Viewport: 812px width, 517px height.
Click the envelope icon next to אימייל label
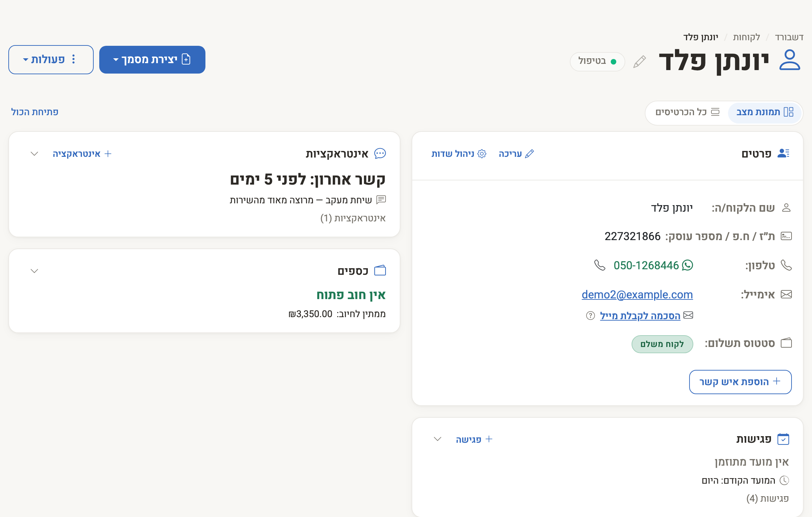(x=786, y=295)
